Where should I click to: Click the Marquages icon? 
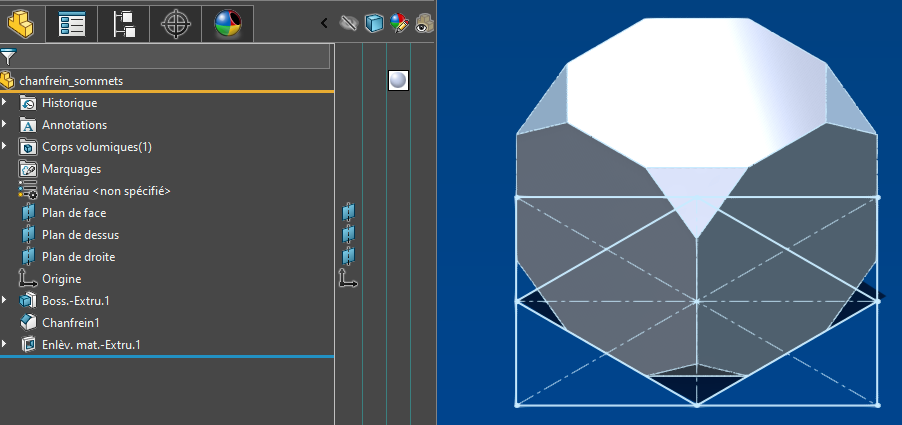(x=28, y=169)
